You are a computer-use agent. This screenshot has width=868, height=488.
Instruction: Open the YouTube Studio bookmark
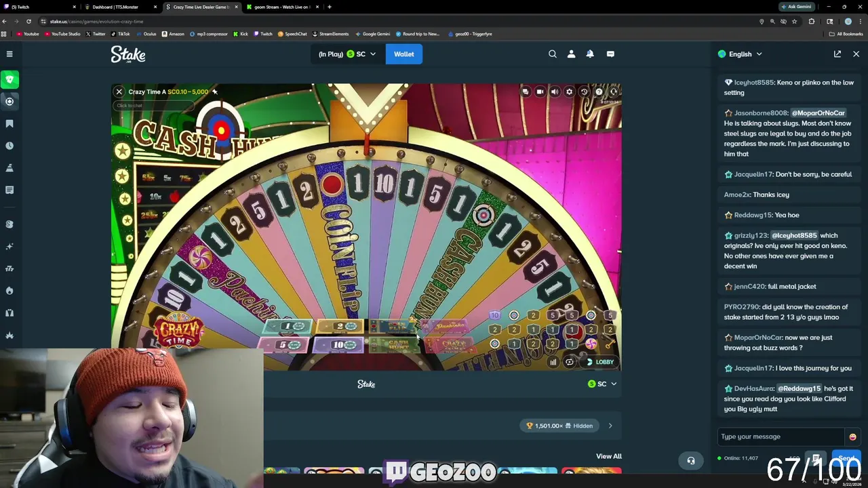[62, 34]
